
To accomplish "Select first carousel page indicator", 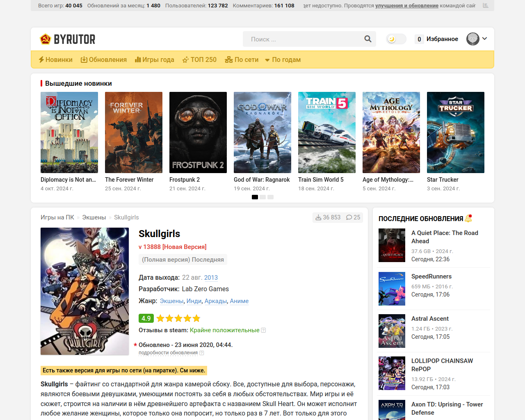I will (255, 197).
